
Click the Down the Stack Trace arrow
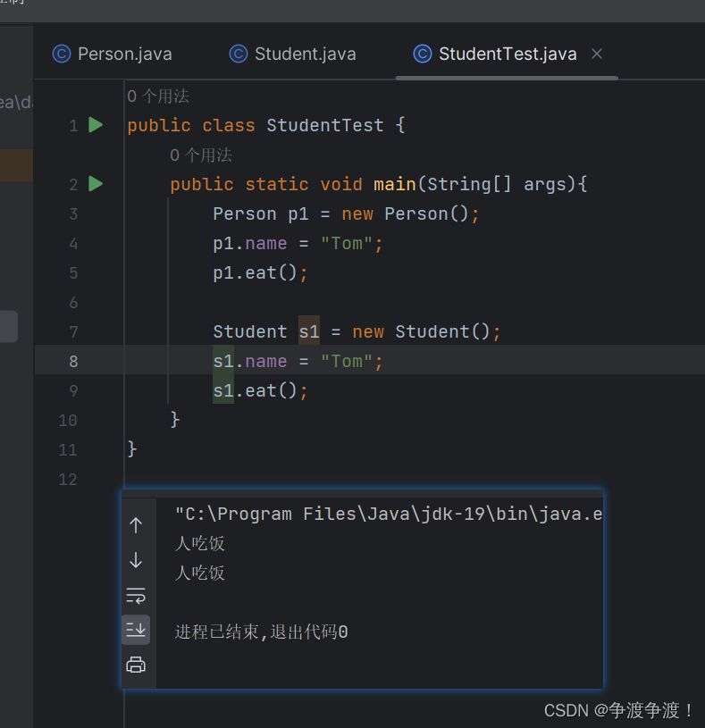coord(135,560)
